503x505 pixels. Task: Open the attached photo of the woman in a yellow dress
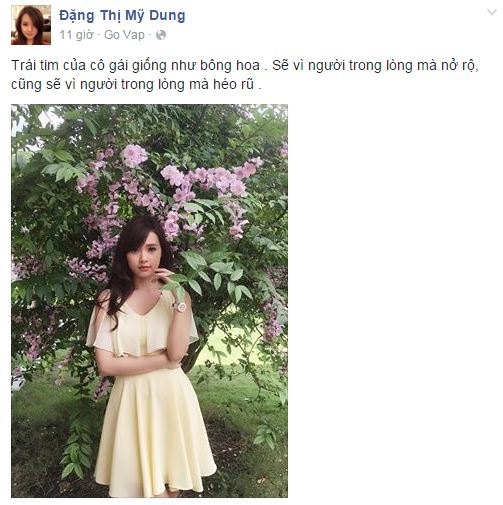pos(149,301)
